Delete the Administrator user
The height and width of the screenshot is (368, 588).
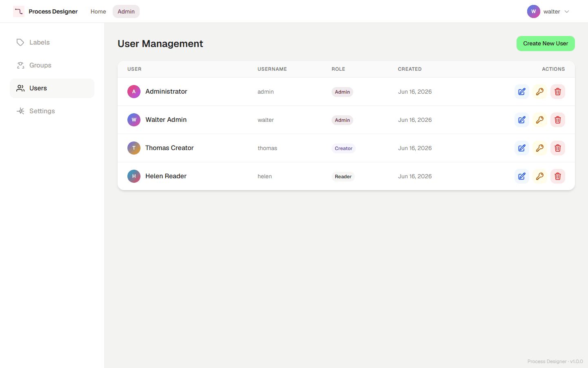(558, 92)
